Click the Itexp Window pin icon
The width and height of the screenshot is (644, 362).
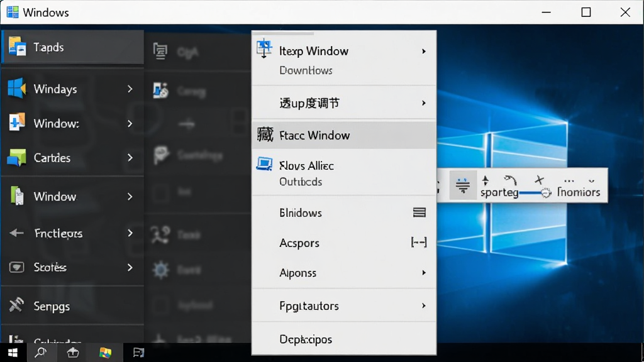pos(264,49)
